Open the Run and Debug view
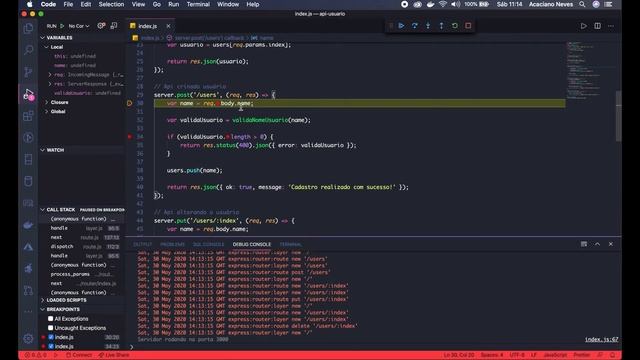This screenshot has width=640, height=360. [28, 94]
